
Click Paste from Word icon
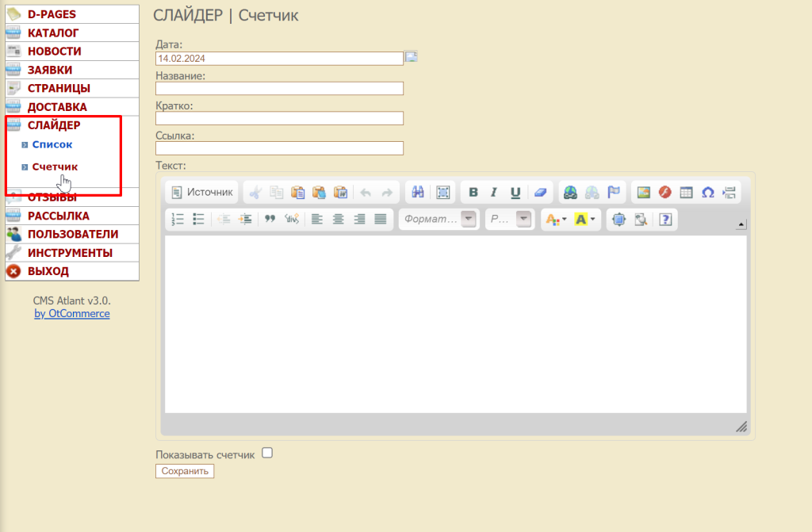click(x=340, y=193)
